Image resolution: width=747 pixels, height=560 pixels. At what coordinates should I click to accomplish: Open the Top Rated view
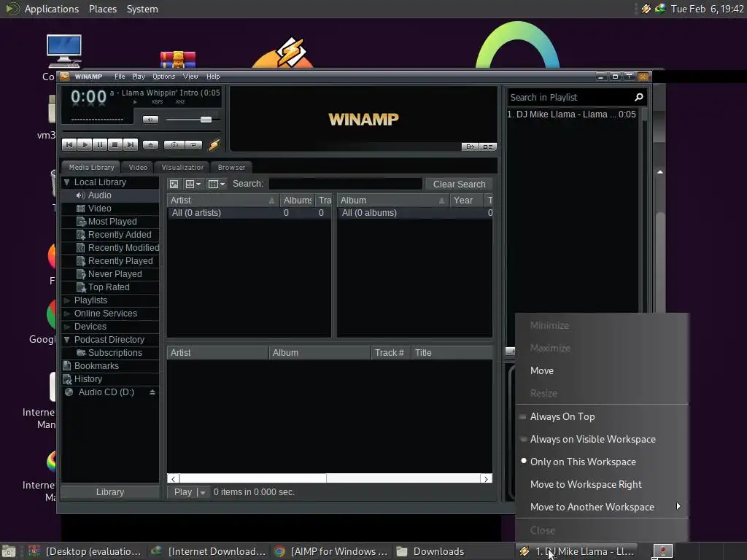109,287
